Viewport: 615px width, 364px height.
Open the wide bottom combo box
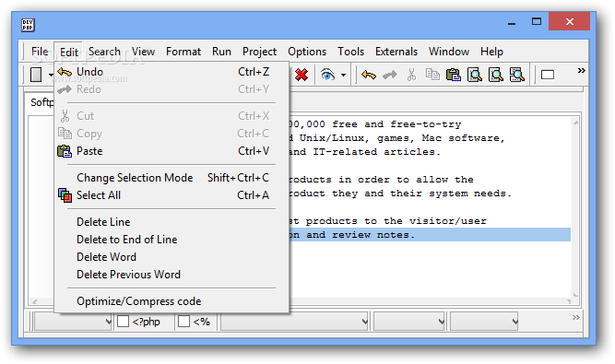294,322
